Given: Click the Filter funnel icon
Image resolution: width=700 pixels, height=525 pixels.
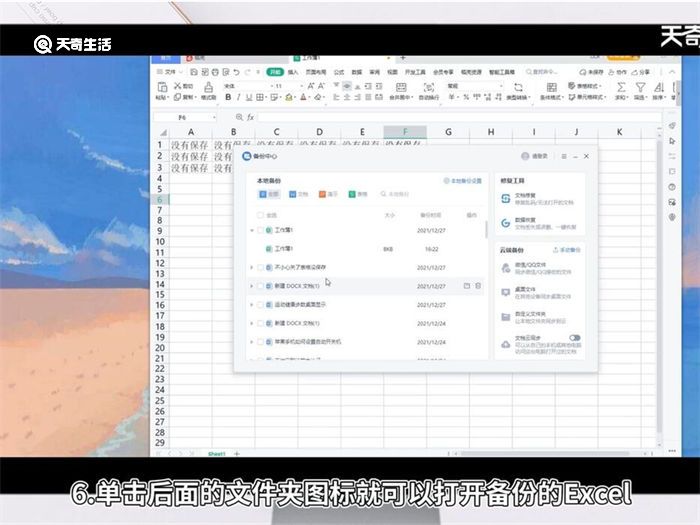Looking at the screenshot, I should point(640,87).
